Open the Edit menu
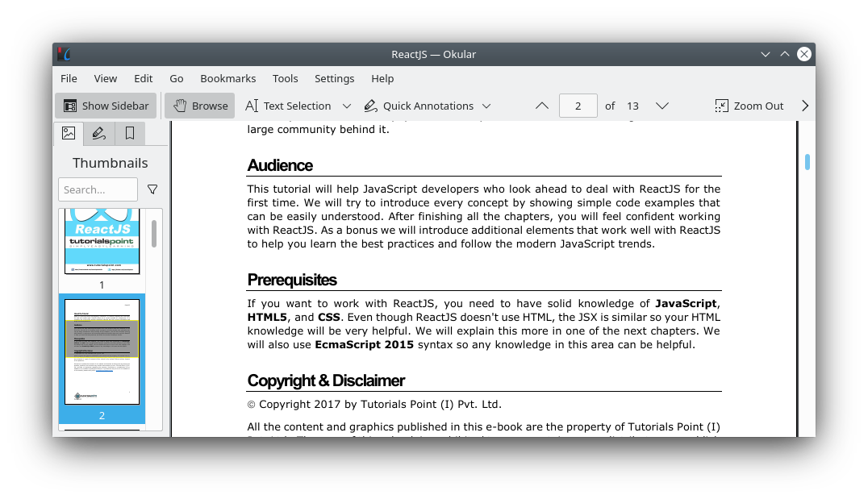 (144, 78)
